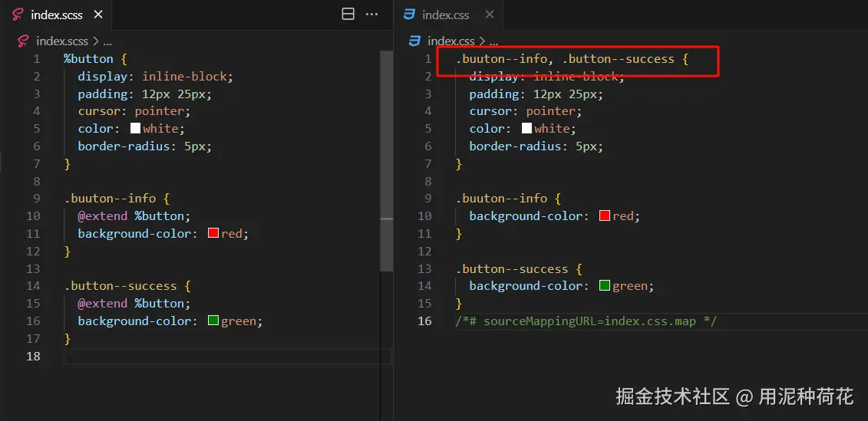Place cursor on empty line 18 in index.scss

coord(227,356)
